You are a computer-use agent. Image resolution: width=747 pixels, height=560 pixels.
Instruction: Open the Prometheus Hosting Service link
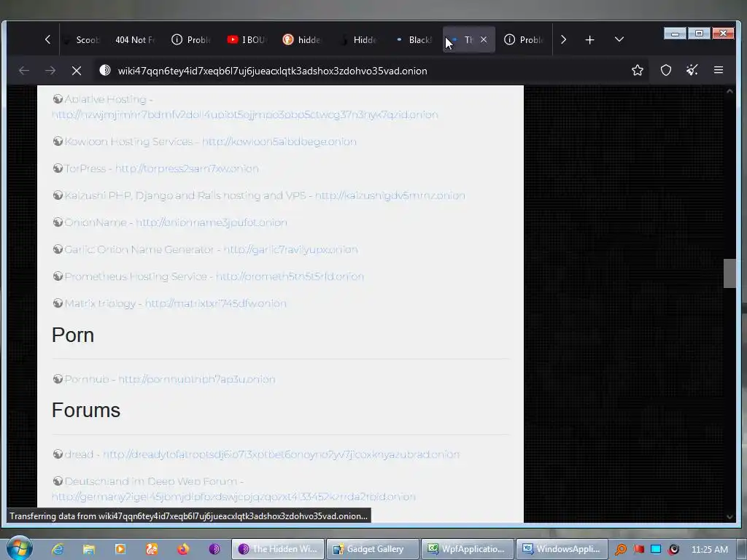[290, 276]
